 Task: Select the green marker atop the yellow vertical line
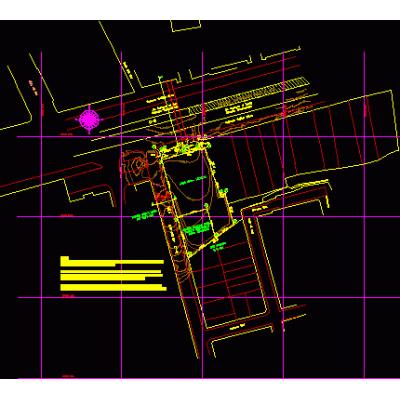(x=161, y=78)
